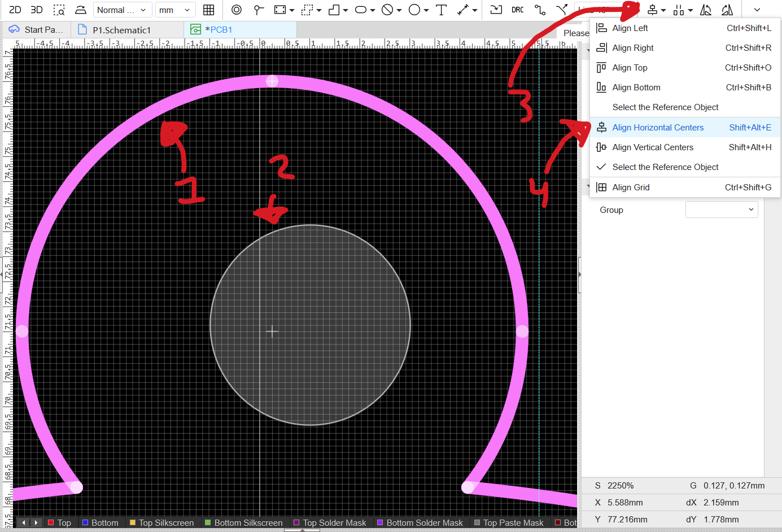Select the via placement tool
The width and height of the screenshot is (782, 532).
[237, 10]
